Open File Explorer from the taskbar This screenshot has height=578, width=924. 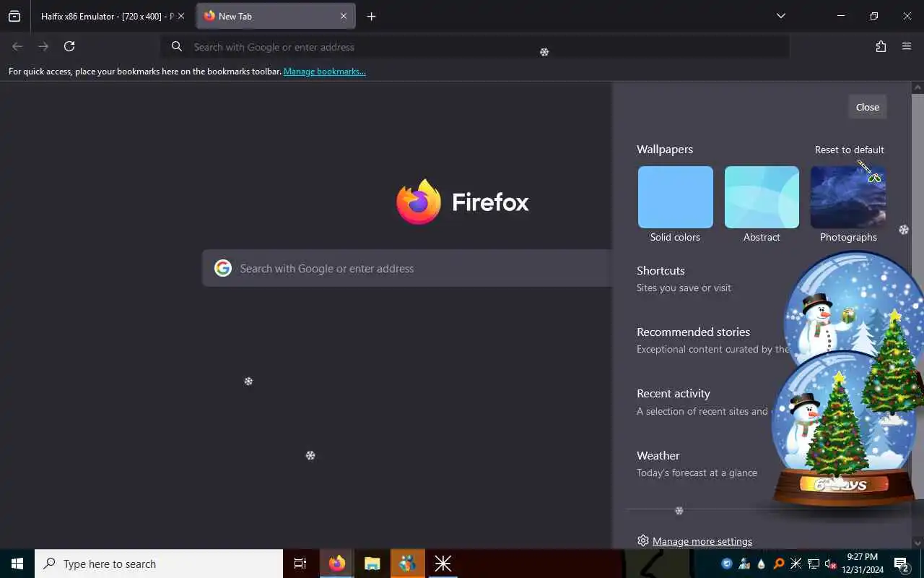(372, 564)
